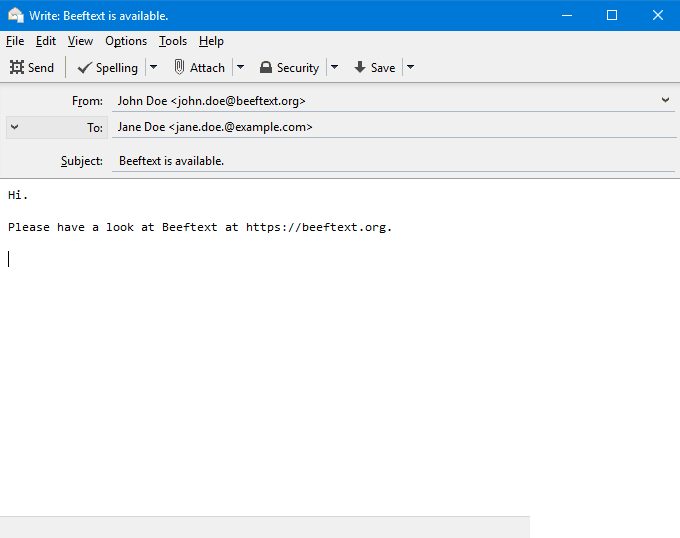Screen dimensions: 680x538
Task: Click the Attach paperclip icon
Action: pos(179,67)
